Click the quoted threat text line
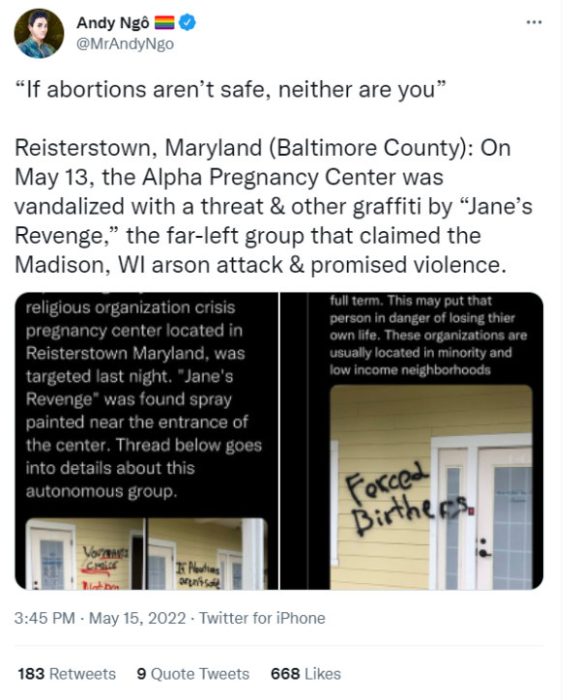580x700 pixels. pyautogui.click(x=230, y=89)
